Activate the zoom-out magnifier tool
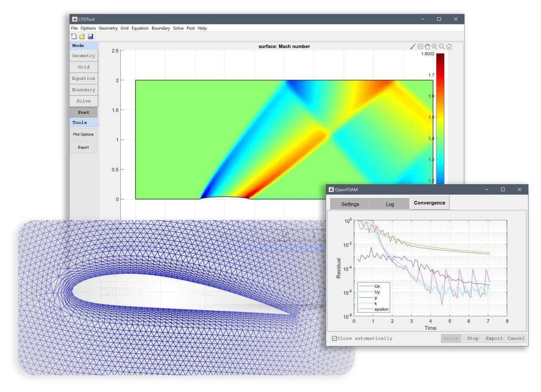Viewport: 541px width, 392px height. click(441, 46)
